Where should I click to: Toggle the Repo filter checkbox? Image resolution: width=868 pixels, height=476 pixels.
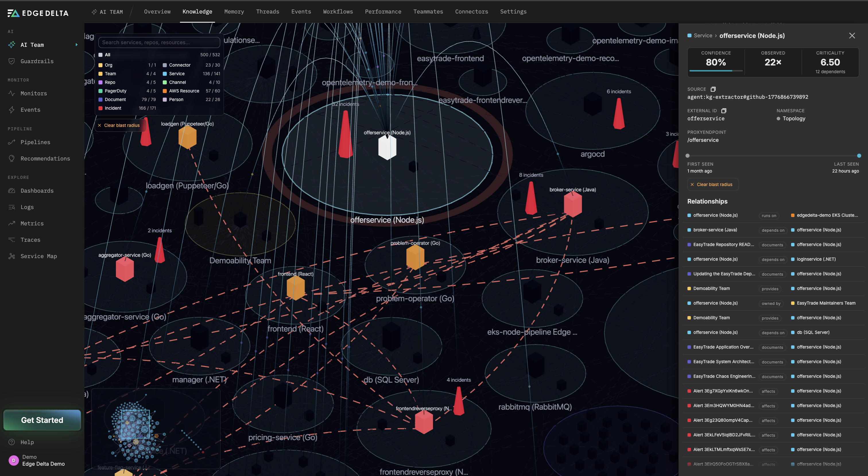click(x=100, y=82)
